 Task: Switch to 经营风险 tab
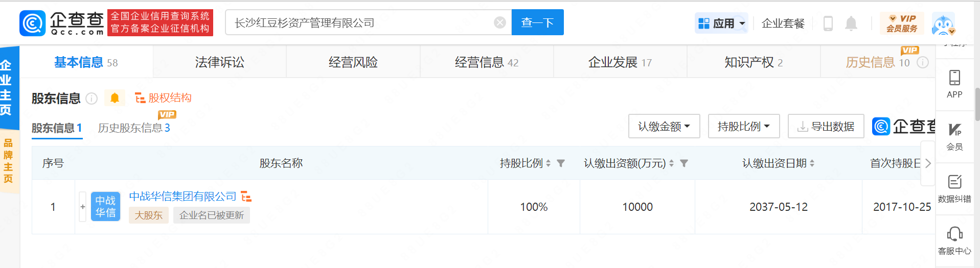pyautogui.click(x=353, y=62)
